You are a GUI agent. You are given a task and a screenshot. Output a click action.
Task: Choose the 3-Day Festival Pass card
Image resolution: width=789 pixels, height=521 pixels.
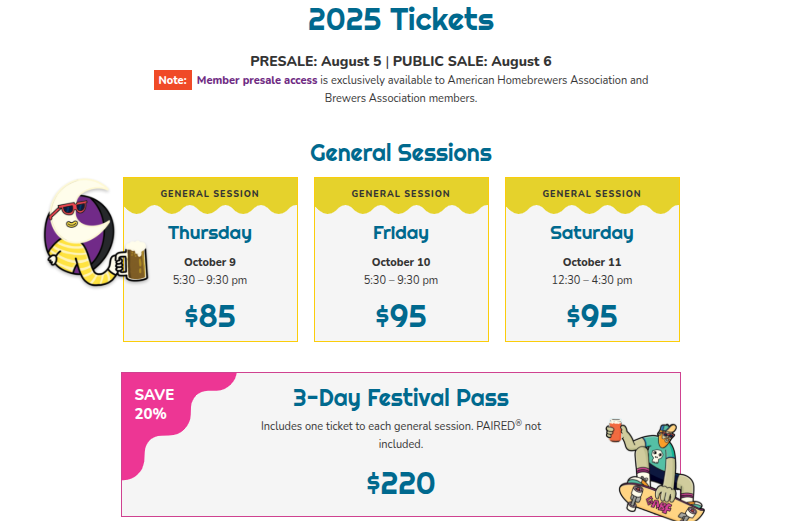pyautogui.click(x=401, y=444)
